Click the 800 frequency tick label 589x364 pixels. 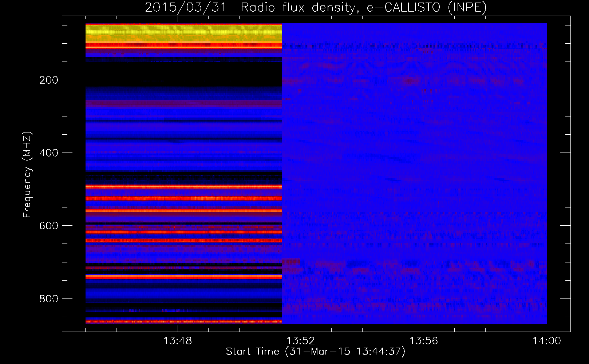49,299
